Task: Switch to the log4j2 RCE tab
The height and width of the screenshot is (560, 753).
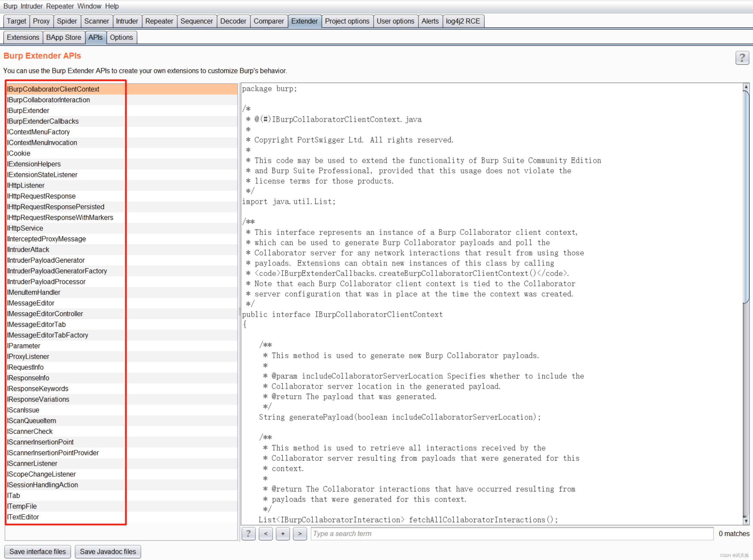Action: tap(463, 21)
